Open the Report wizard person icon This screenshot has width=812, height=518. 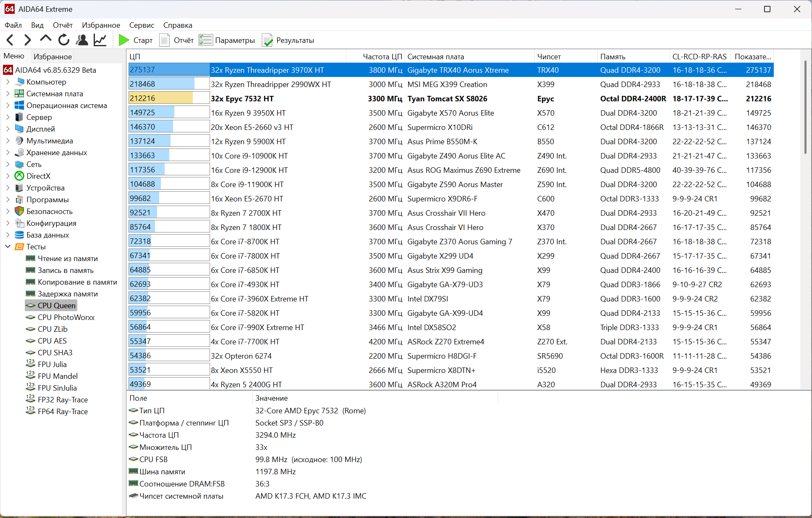pos(82,40)
